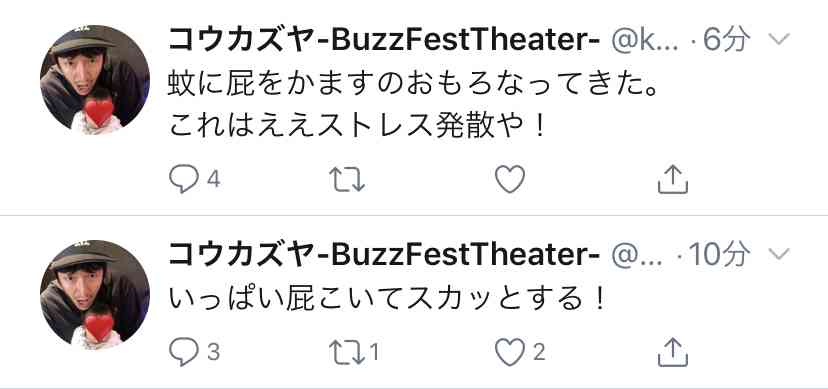Like the 10分 tweet with heart icon

[510, 352]
